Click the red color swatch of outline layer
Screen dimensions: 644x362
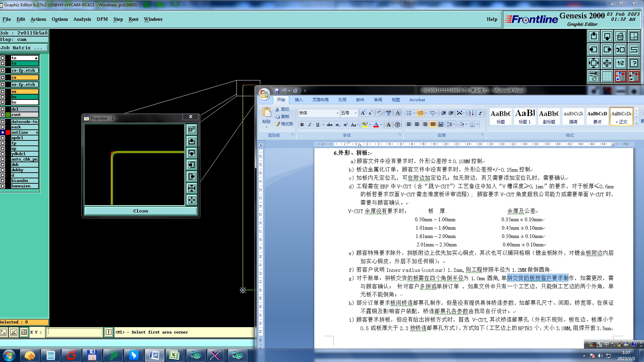point(8,132)
